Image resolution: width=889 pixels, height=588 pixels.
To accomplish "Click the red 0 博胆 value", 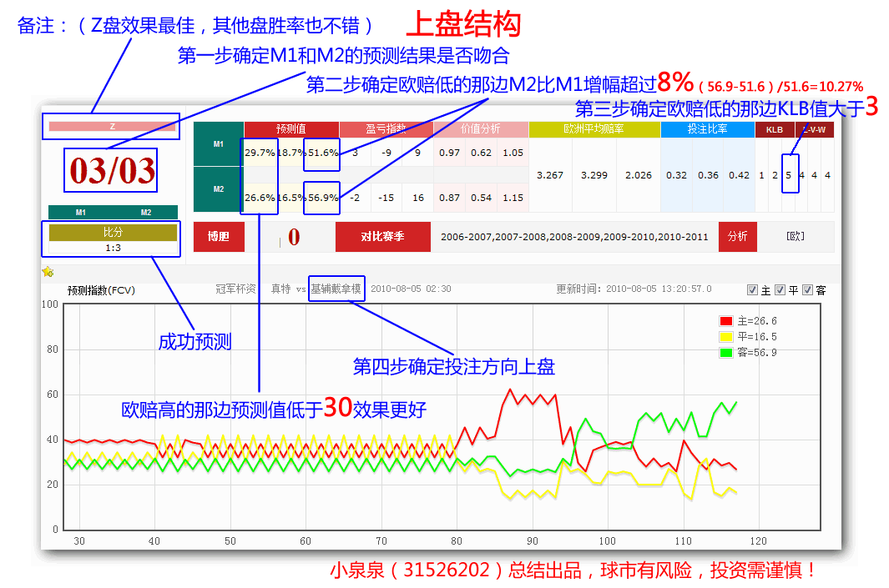I will tap(294, 237).
